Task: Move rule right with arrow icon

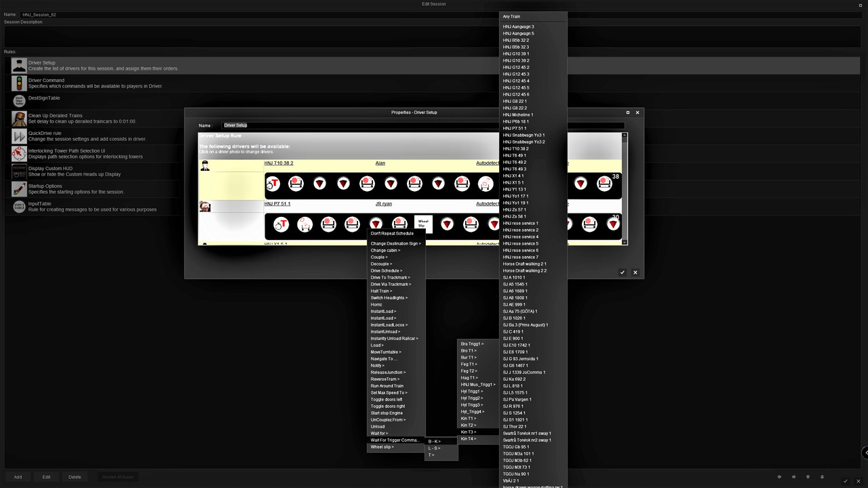Action: pyautogui.click(x=793, y=477)
